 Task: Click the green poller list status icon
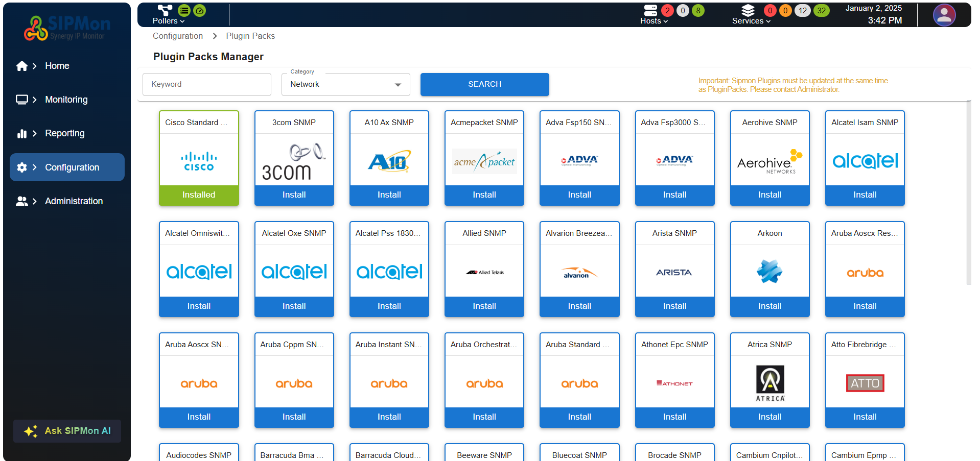[x=184, y=10]
